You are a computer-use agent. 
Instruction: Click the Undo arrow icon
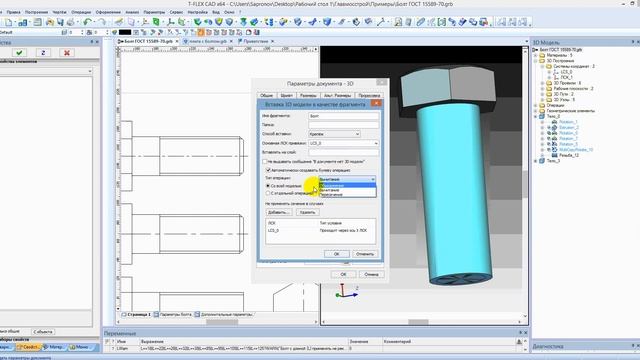87,22
